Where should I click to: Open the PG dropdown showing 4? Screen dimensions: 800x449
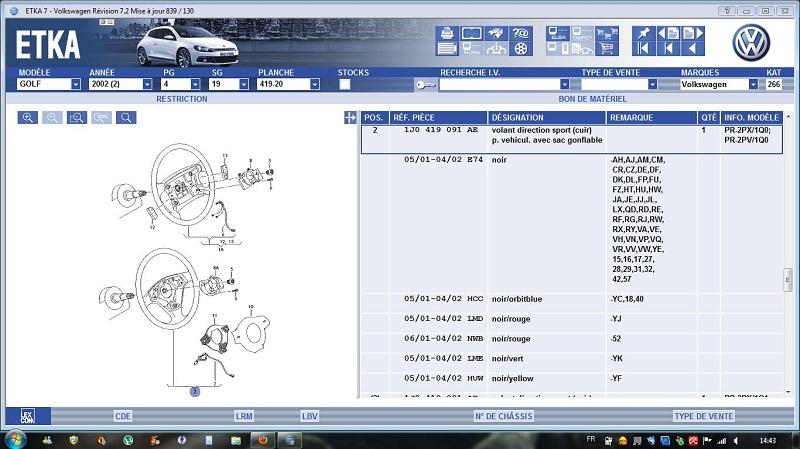pyautogui.click(x=195, y=84)
